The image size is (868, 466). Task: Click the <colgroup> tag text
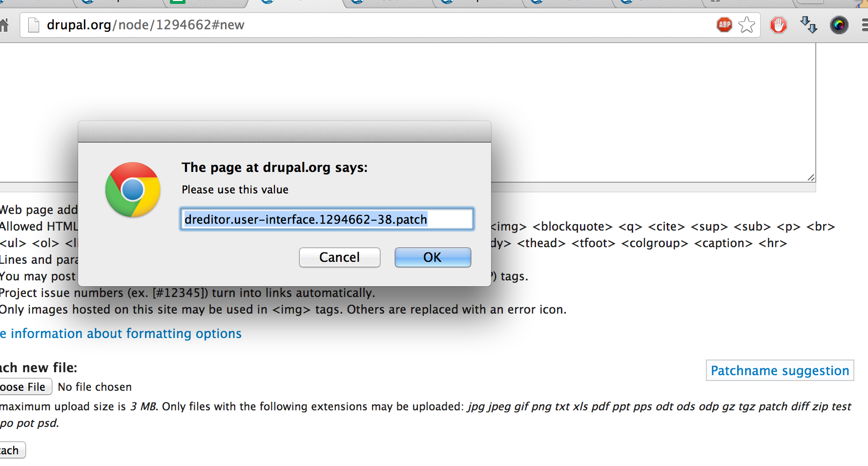click(655, 243)
